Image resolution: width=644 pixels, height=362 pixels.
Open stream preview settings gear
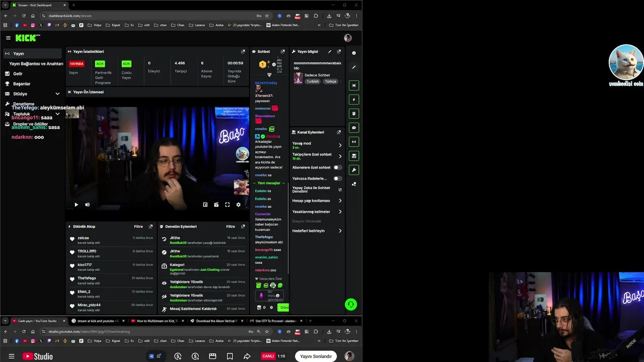tap(238, 205)
